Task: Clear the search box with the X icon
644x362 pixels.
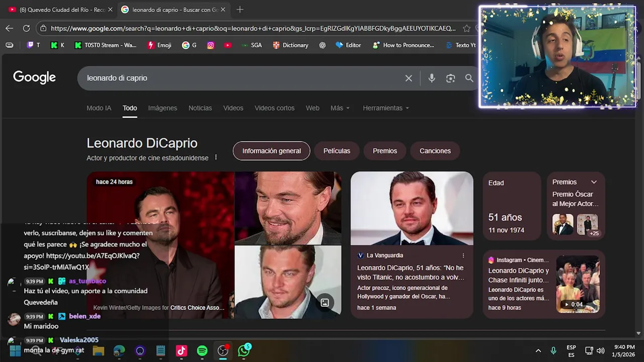Action: 409,78
